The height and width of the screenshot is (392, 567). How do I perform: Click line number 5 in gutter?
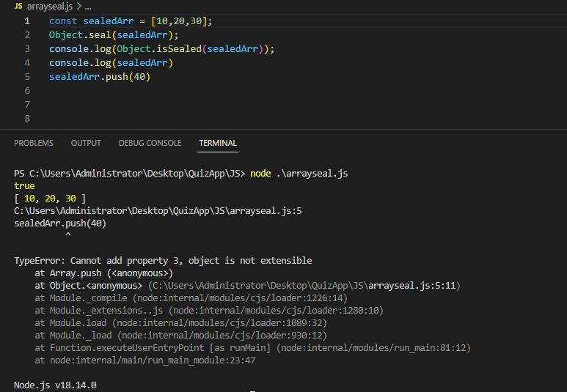pos(27,77)
